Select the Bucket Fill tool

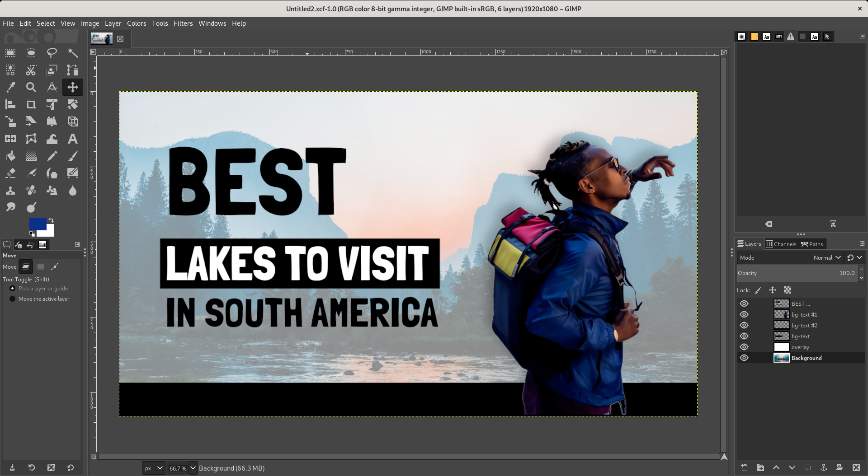pos(10,156)
